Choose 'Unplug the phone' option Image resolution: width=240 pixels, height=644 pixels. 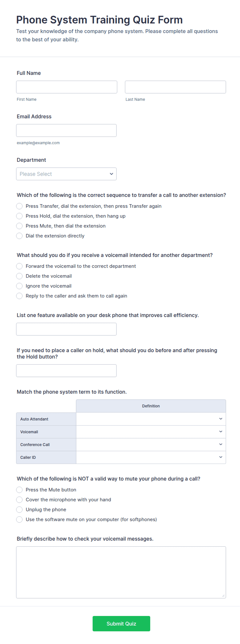point(19,509)
